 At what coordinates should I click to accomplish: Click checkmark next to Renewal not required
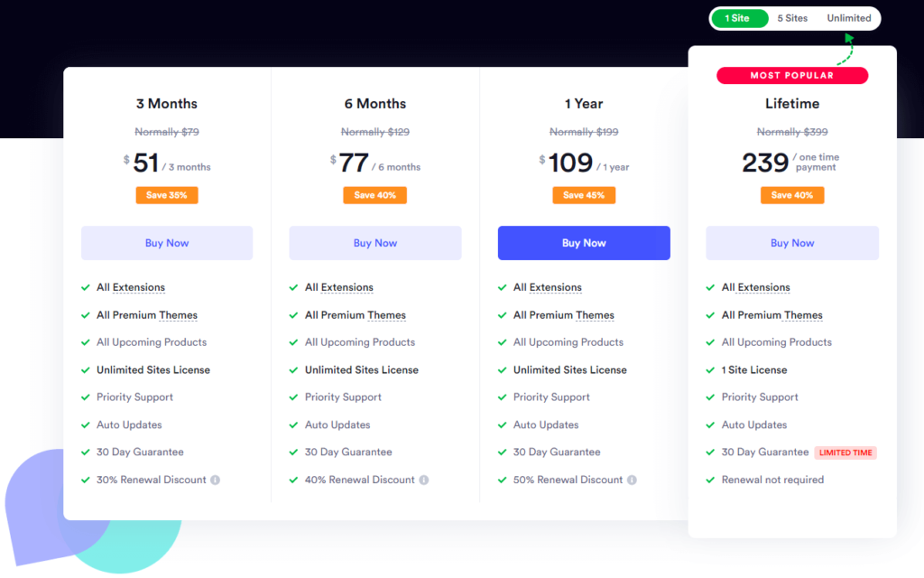(710, 480)
